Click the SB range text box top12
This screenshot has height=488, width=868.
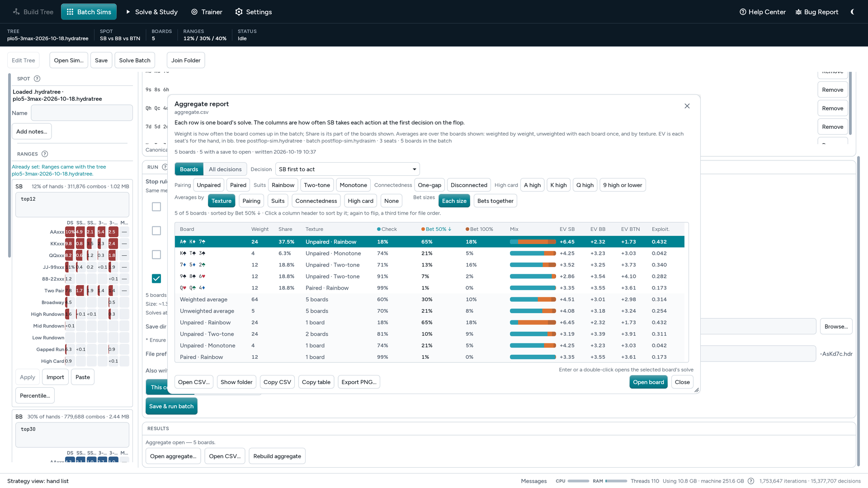coord(72,205)
